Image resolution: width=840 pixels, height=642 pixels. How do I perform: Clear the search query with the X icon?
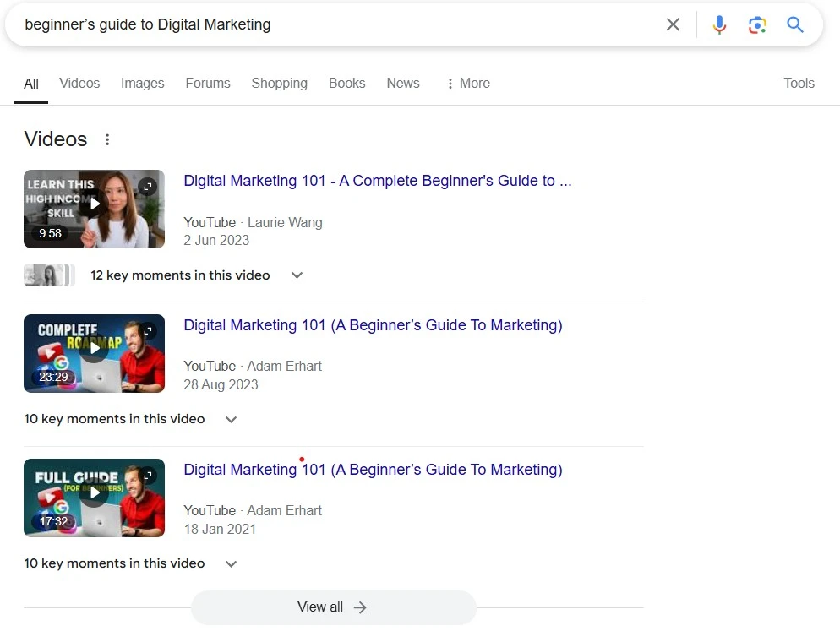click(x=673, y=24)
